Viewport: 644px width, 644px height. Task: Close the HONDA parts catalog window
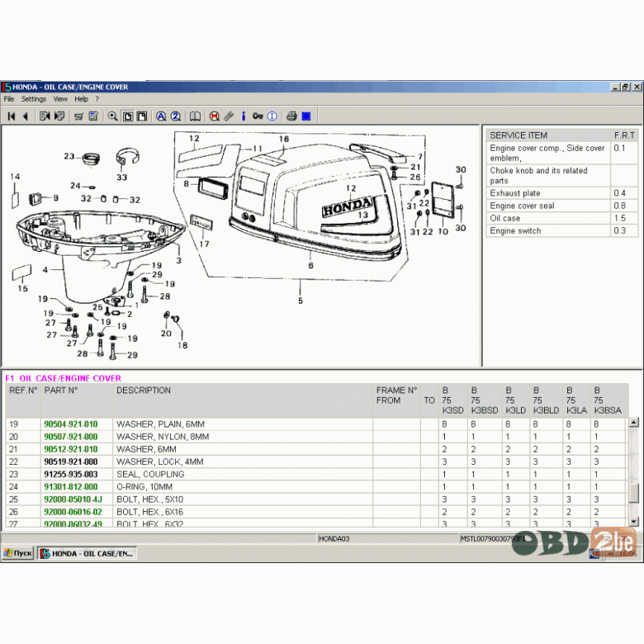(x=637, y=87)
